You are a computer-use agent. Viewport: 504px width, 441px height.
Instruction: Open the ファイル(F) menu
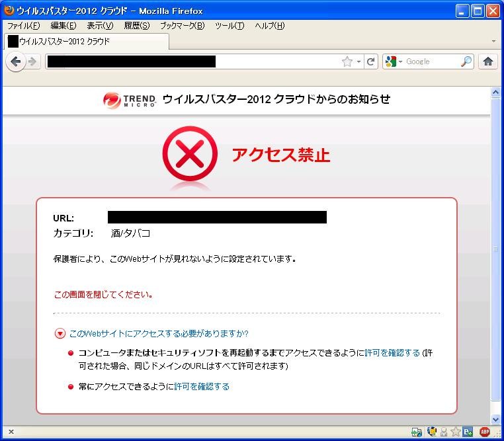pyautogui.click(x=24, y=26)
